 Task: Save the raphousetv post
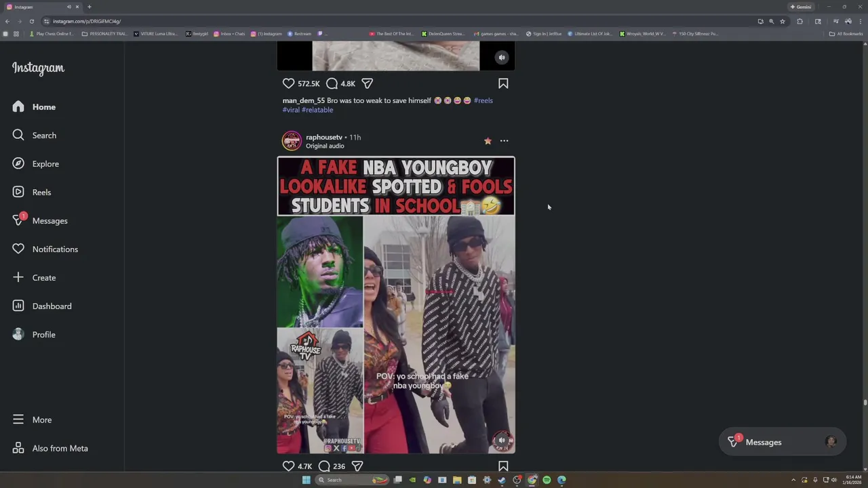click(503, 466)
